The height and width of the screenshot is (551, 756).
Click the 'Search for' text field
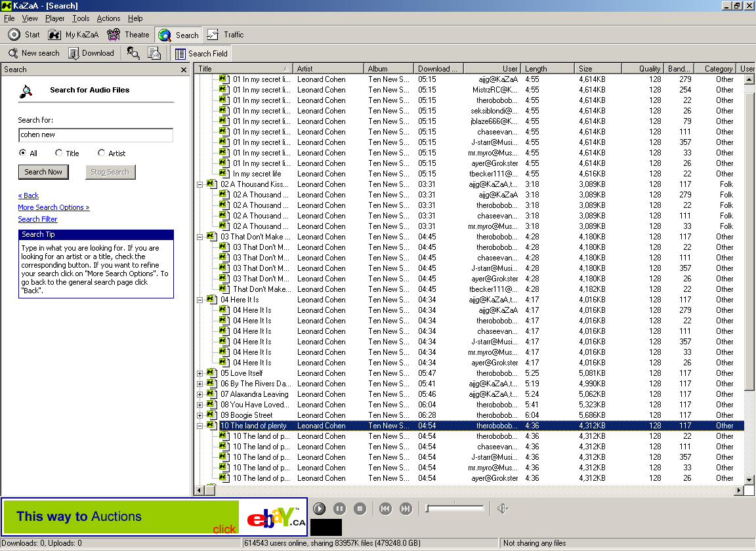tap(95, 135)
